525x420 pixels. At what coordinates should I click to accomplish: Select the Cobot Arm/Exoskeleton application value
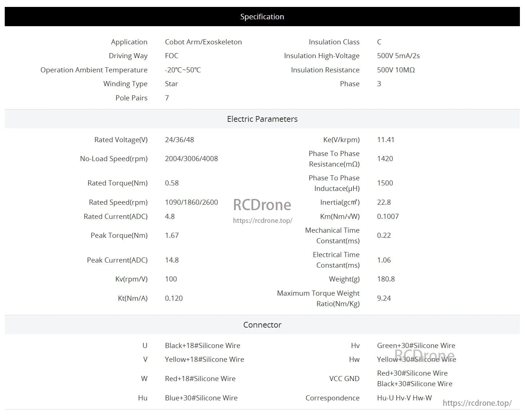pyautogui.click(x=203, y=42)
